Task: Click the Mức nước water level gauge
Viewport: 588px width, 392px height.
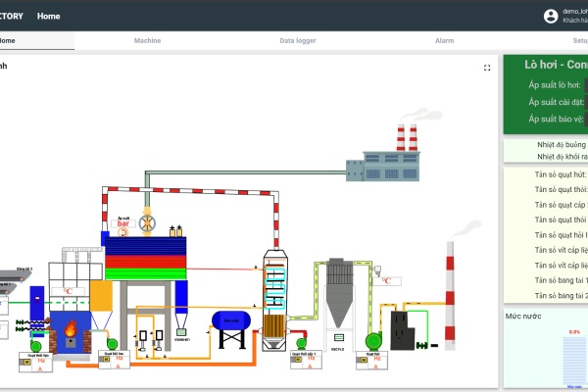Action: [x=573, y=361]
